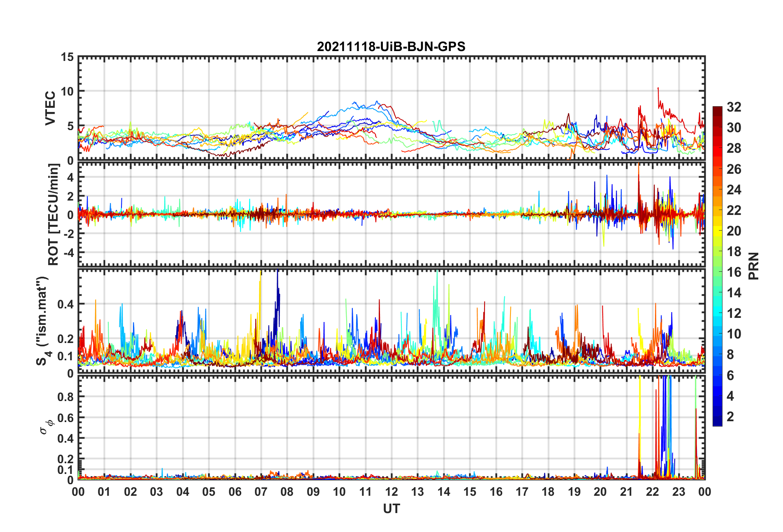Click the colorbar tick label 32

point(734,107)
